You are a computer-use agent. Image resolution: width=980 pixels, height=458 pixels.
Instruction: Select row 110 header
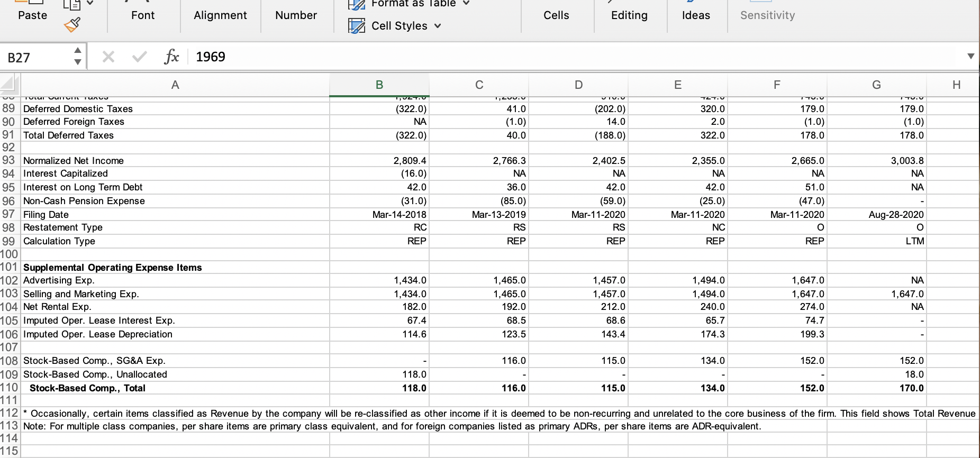(x=10, y=388)
